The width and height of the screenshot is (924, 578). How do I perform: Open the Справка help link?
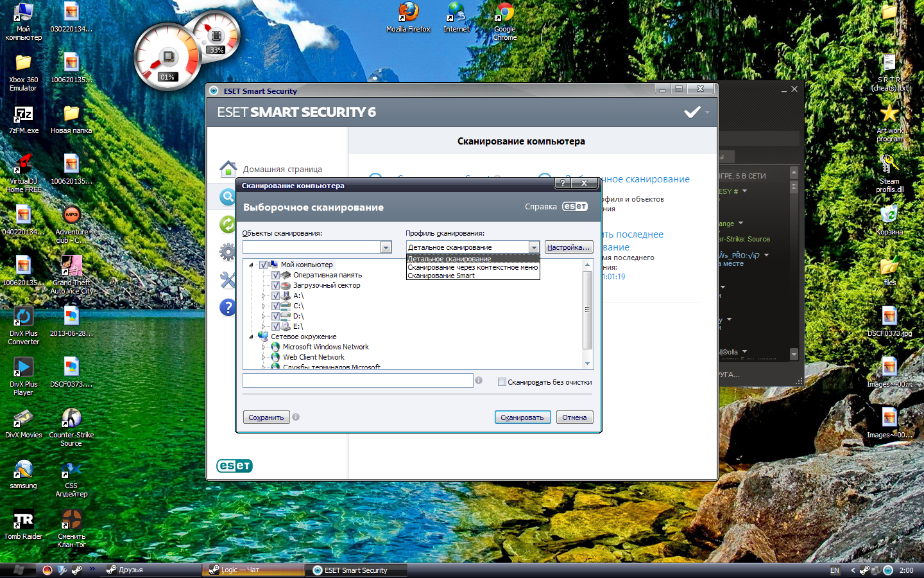point(541,207)
